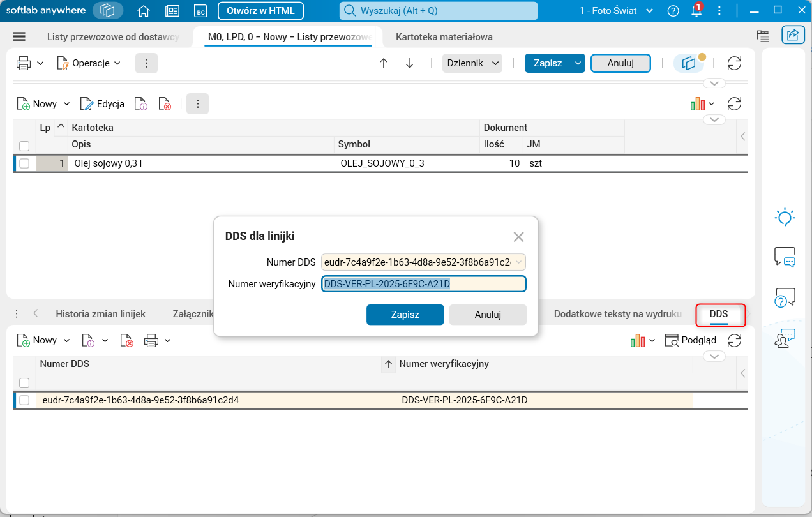The image size is (812, 517).
Task: Open three-dot menu in lines toolbar
Action: [x=197, y=104]
